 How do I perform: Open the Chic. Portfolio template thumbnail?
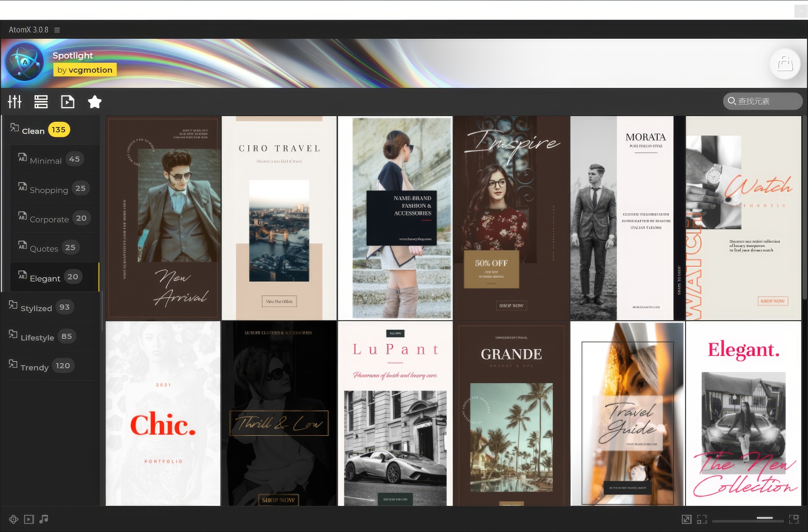tap(163, 413)
